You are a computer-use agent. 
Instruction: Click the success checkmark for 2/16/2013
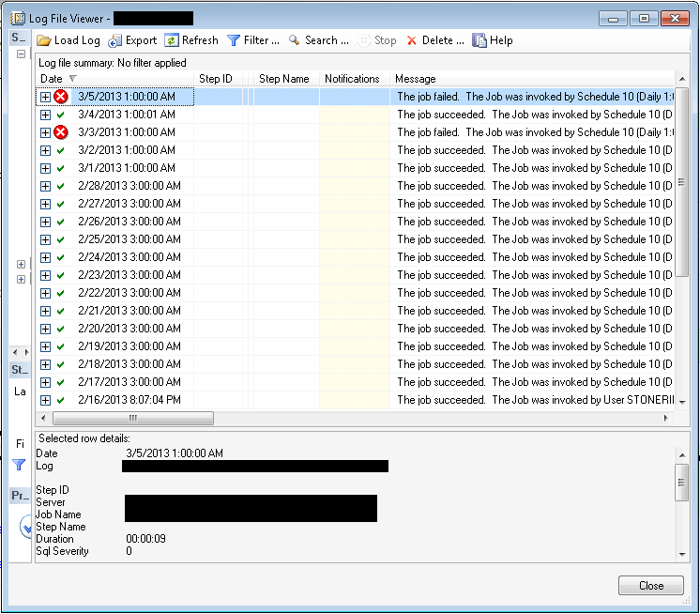click(x=61, y=401)
